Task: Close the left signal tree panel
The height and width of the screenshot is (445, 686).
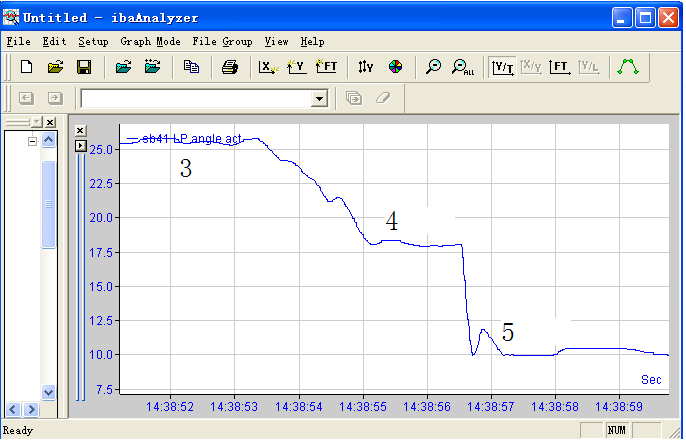Action: pyautogui.click(x=50, y=122)
